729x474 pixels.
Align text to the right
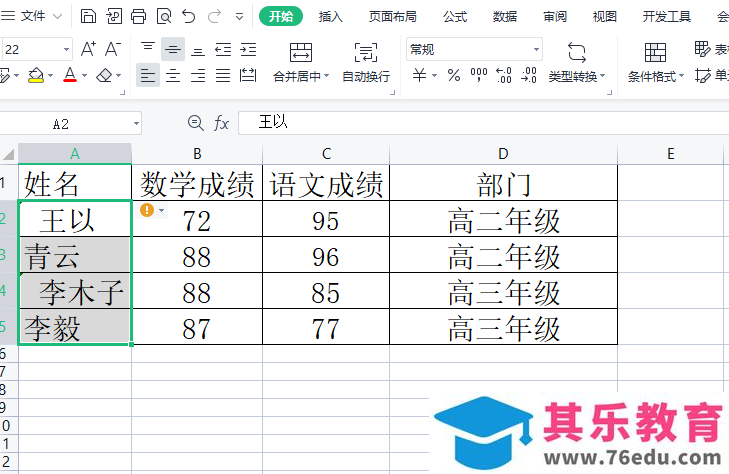pyautogui.click(x=198, y=75)
